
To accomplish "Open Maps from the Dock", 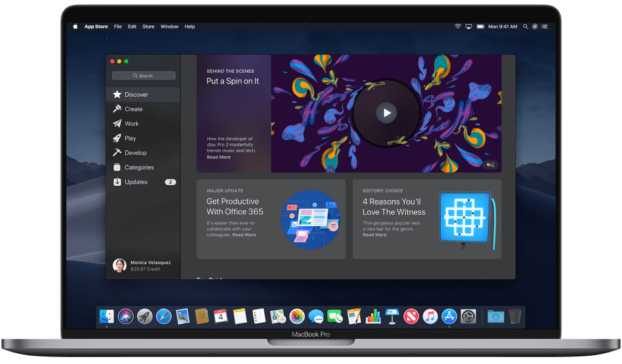I will click(277, 317).
